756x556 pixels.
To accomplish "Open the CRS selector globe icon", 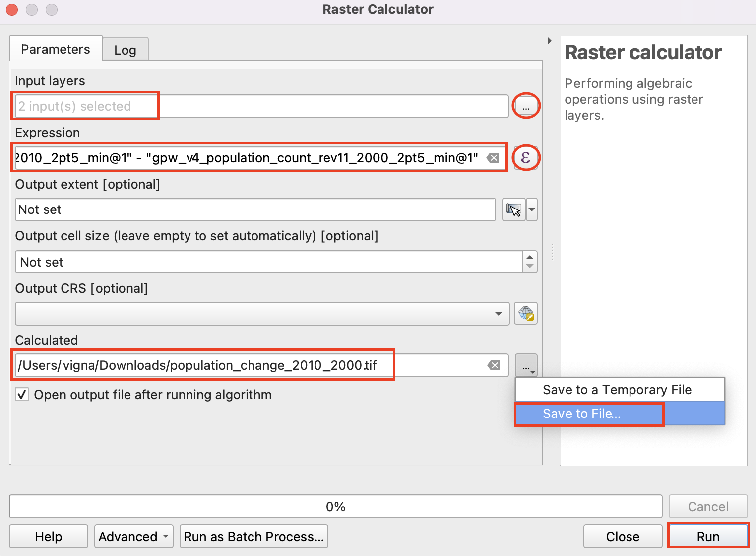I will tap(526, 314).
